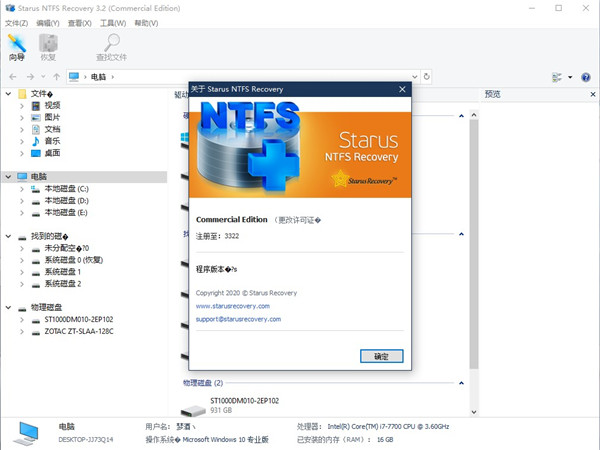Image resolution: width=600 pixels, height=450 pixels.
Task: Select 系统磁盘 0 (恢复) in the tree
Action: point(73,260)
